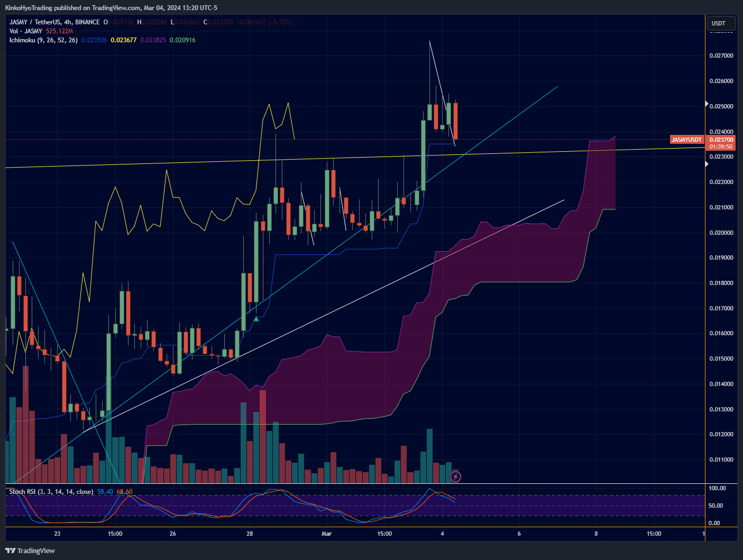
Task: Click Ichimoku blue value 0.023506
Action: pyautogui.click(x=94, y=40)
